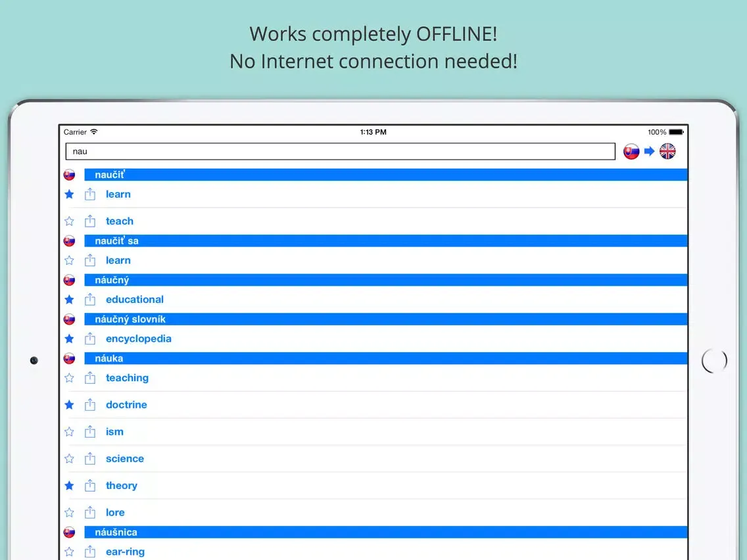This screenshot has height=560, width=747.
Task: Select the 'náuka' headword bar
Action: (x=386, y=359)
